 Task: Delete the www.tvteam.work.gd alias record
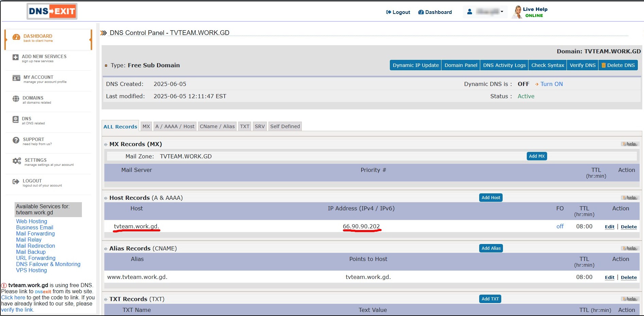coord(628,277)
